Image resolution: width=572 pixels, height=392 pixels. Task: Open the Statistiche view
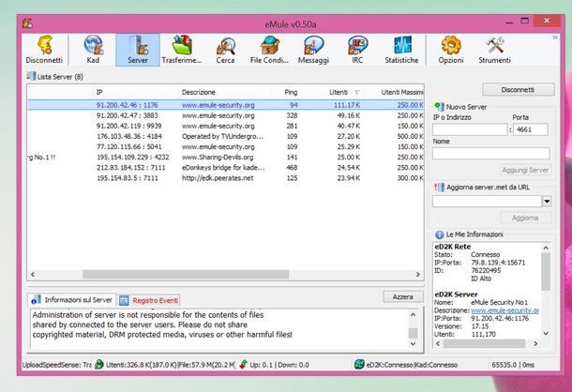(x=401, y=50)
